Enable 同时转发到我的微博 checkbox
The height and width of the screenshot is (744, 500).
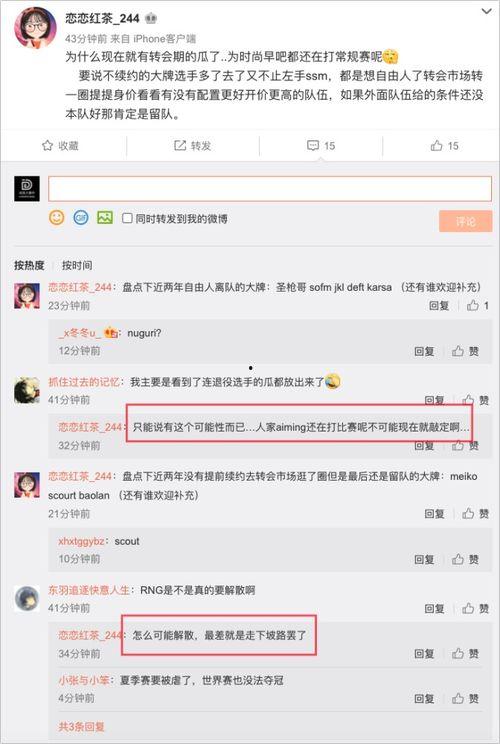(127, 218)
